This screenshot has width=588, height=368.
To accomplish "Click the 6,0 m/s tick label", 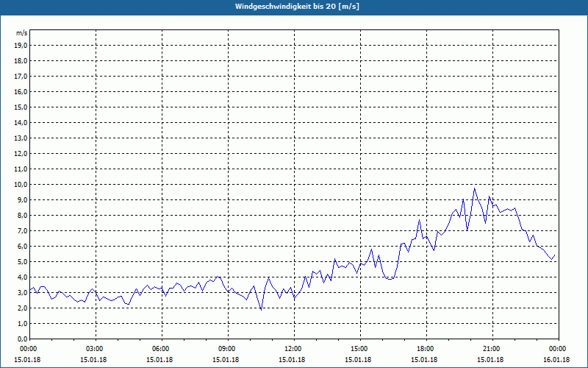I will [x=22, y=247].
